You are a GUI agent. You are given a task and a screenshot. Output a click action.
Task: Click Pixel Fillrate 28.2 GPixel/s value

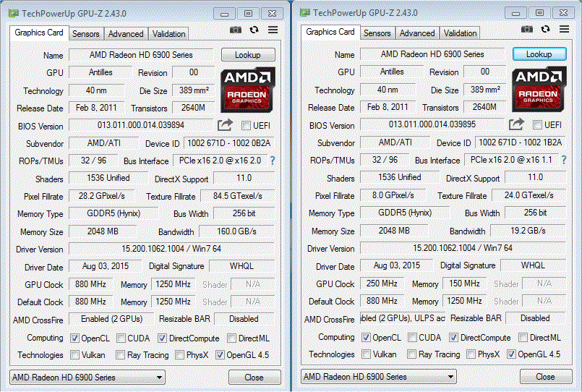point(102,196)
